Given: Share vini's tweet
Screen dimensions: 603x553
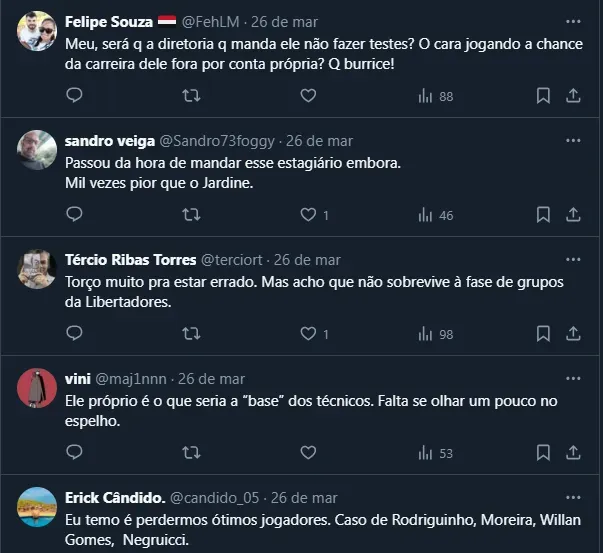Looking at the screenshot, I should click(573, 453).
